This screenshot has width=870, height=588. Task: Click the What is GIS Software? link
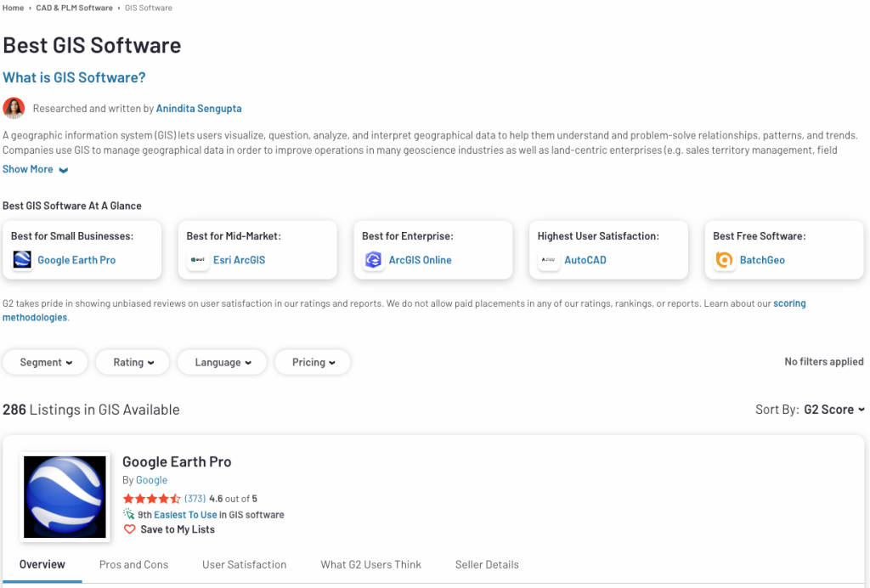[x=75, y=77]
